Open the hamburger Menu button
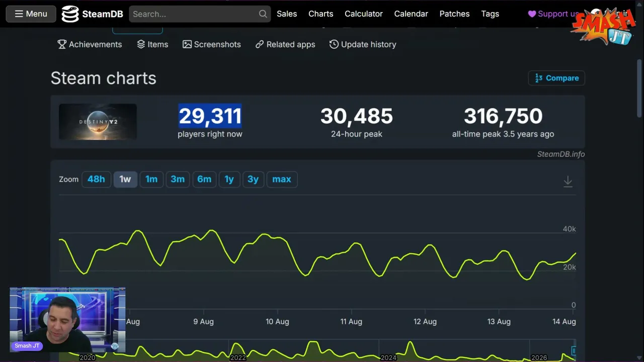The height and width of the screenshot is (362, 644). pos(30,14)
